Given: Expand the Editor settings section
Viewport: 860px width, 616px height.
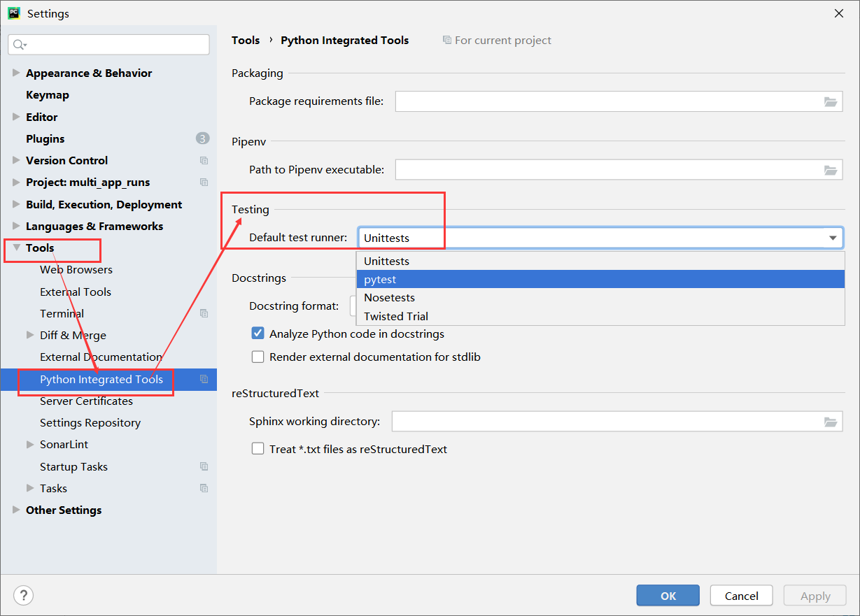Looking at the screenshot, I should click(x=16, y=117).
